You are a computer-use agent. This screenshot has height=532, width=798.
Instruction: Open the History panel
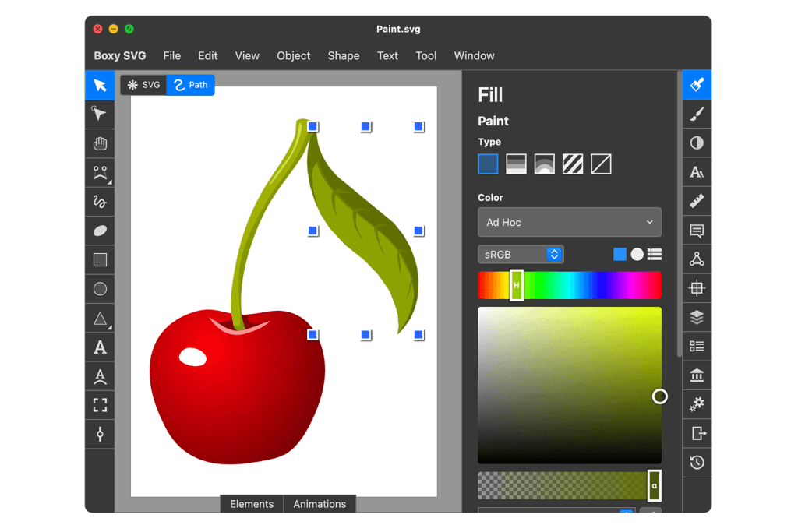click(x=696, y=462)
